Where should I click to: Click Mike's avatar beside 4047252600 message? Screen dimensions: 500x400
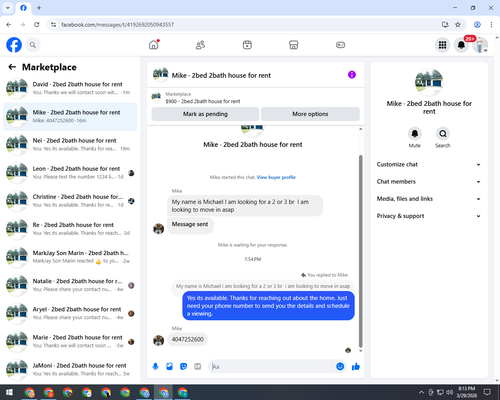(x=159, y=340)
